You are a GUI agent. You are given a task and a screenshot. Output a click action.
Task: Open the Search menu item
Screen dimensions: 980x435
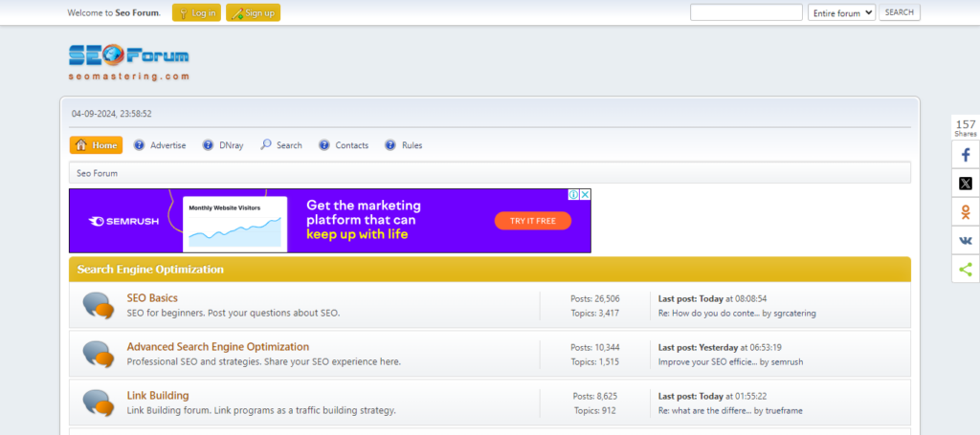[x=281, y=145]
